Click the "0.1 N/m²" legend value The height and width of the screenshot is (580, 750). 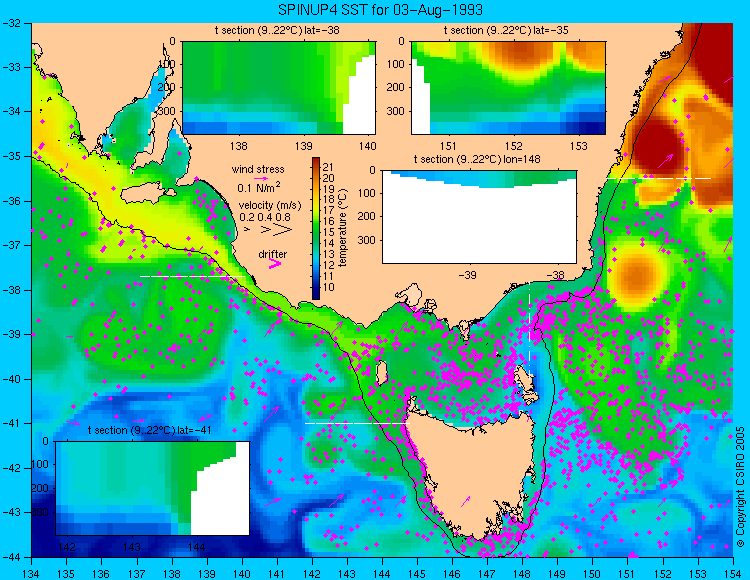coord(259,187)
